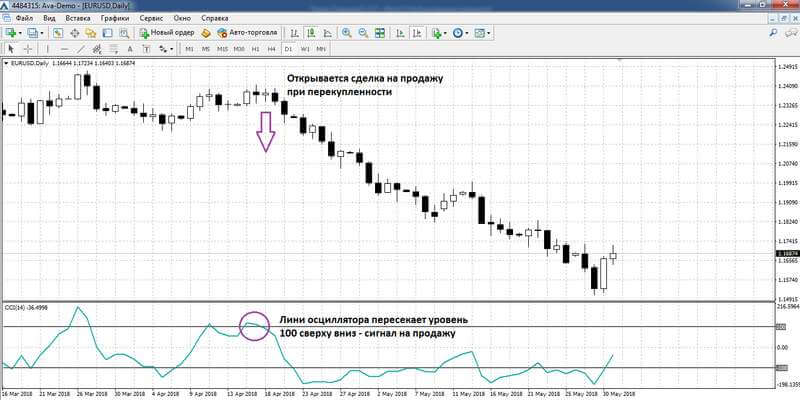This screenshot has width=800, height=400.
Task: Select the arrow cursor tool
Action: coord(11,48)
